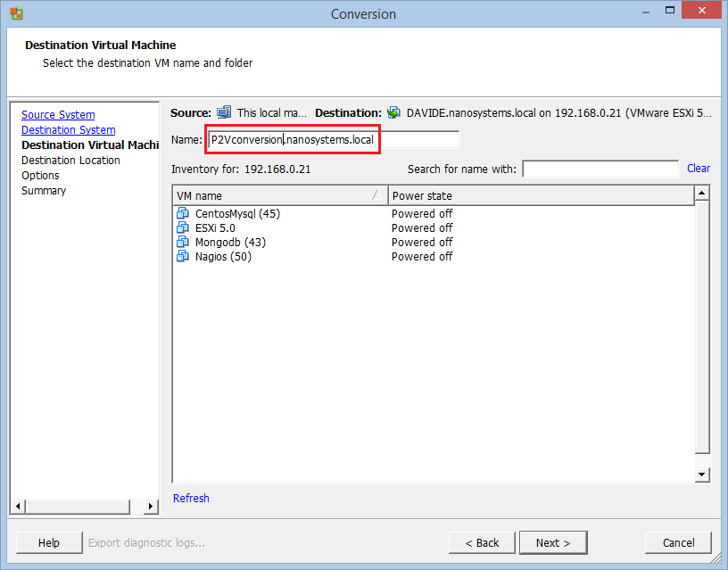The width and height of the screenshot is (728, 570).
Task: Select the Options step
Action: (40, 176)
